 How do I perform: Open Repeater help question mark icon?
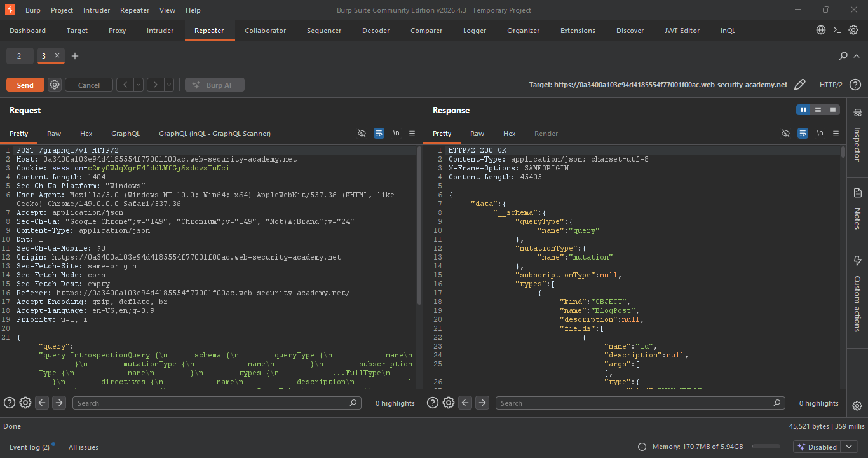pyautogui.click(x=855, y=85)
